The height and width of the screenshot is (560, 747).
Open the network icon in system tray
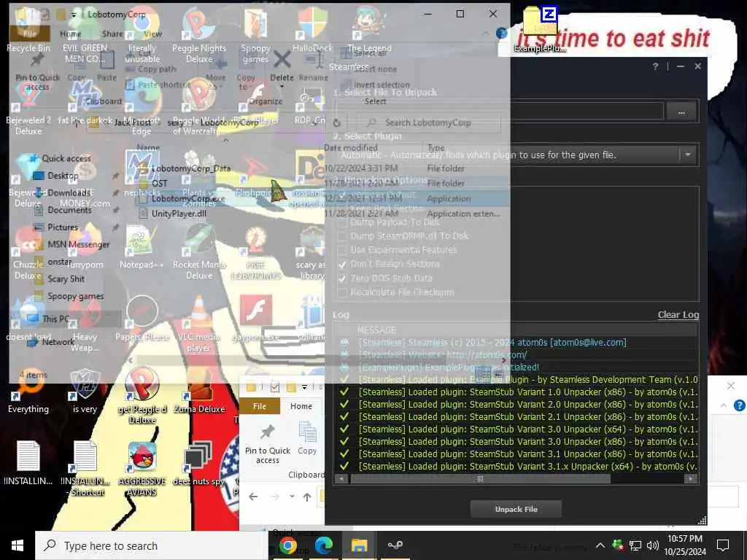point(635,545)
